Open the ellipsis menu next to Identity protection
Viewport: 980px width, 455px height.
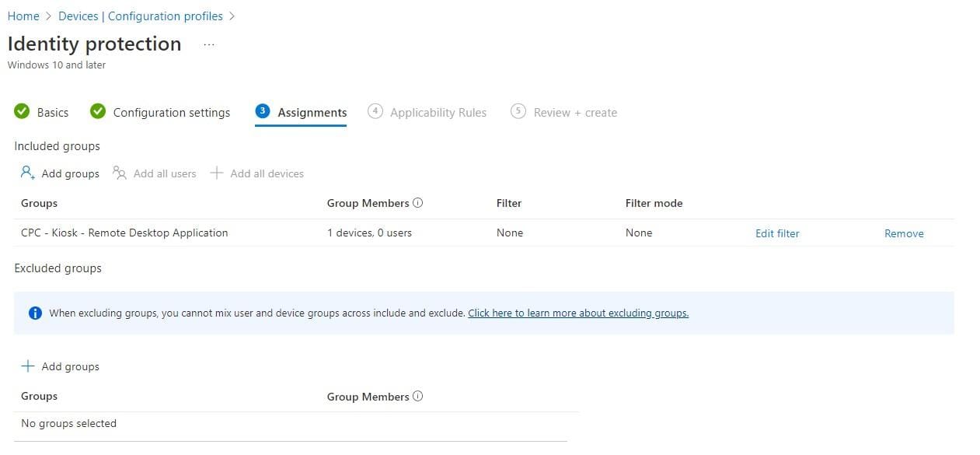[x=208, y=45]
